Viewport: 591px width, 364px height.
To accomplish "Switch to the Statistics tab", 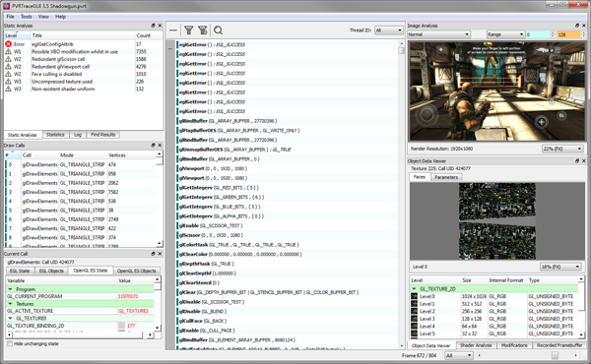I will pos(55,135).
